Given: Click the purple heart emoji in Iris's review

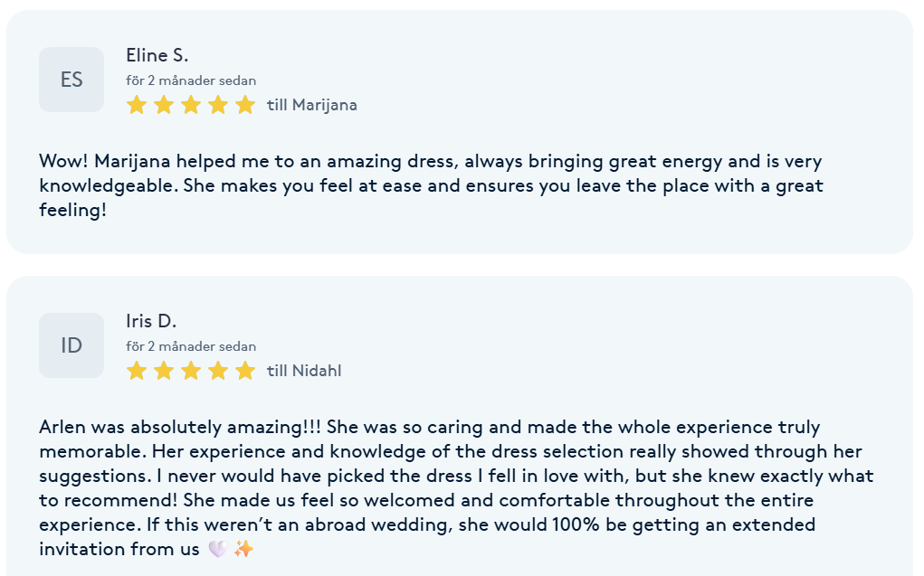Looking at the screenshot, I should coord(218,549).
